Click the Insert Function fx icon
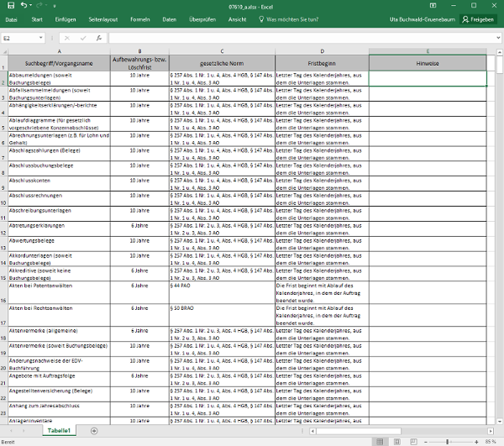This screenshot has height=446, width=504. (x=99, y=38)
